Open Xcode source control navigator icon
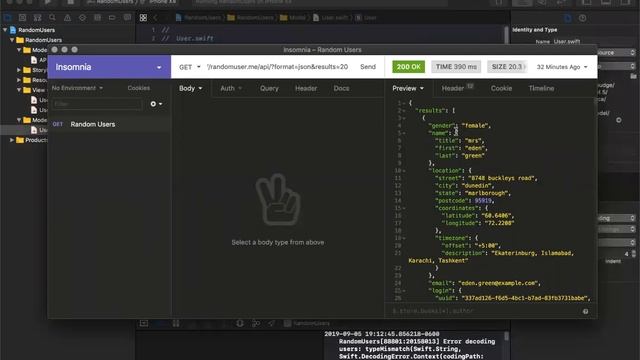 22,18
